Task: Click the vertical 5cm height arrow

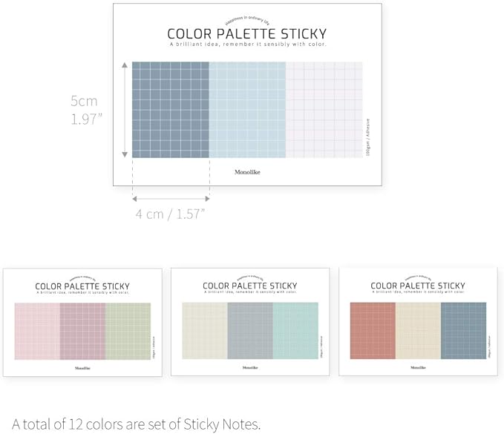Action: coord(124,110)
